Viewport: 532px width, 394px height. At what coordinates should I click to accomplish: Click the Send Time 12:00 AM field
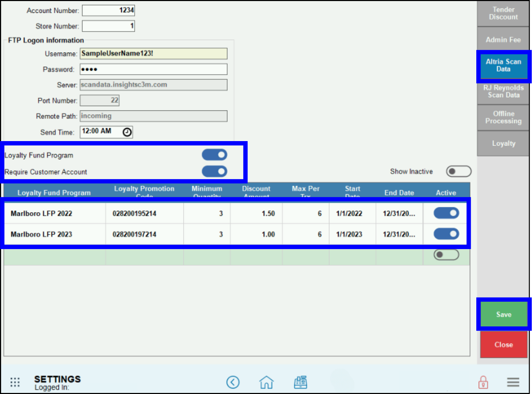pyautogui.click(x=106, y=132)
